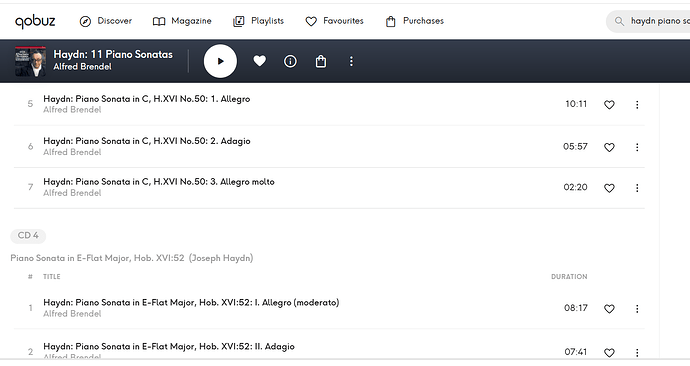
Task: Open Alfred Brendel under No.50: 3. Allegro molto
Action: coord(72,193)
